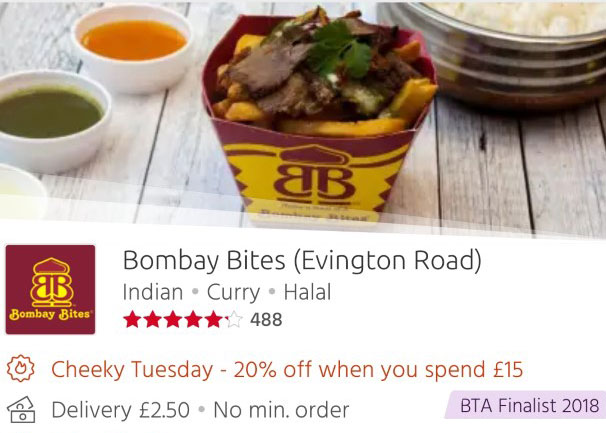Tap the BTA Finalist 2018 badge
The width and height of the screenshot is (606, 433).
pos(526,405)
